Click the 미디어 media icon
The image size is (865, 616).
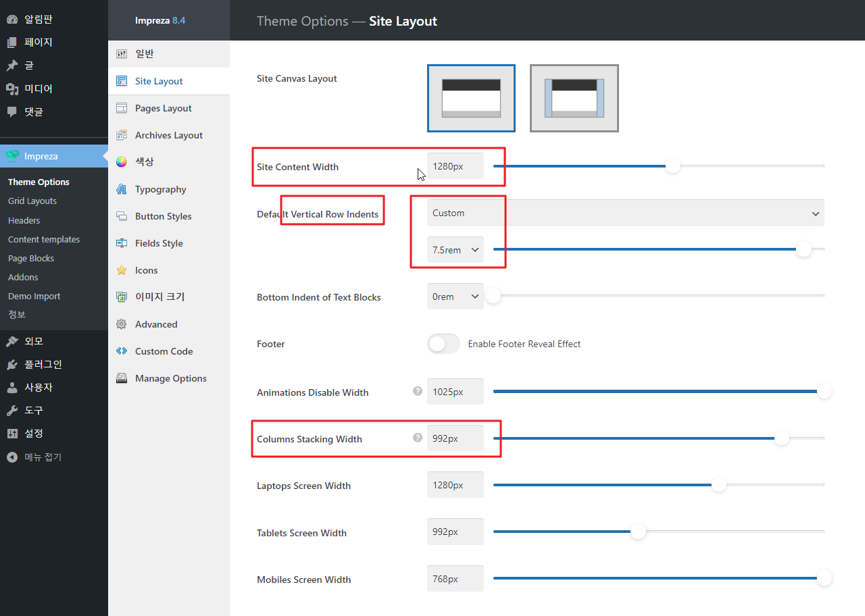12,88
